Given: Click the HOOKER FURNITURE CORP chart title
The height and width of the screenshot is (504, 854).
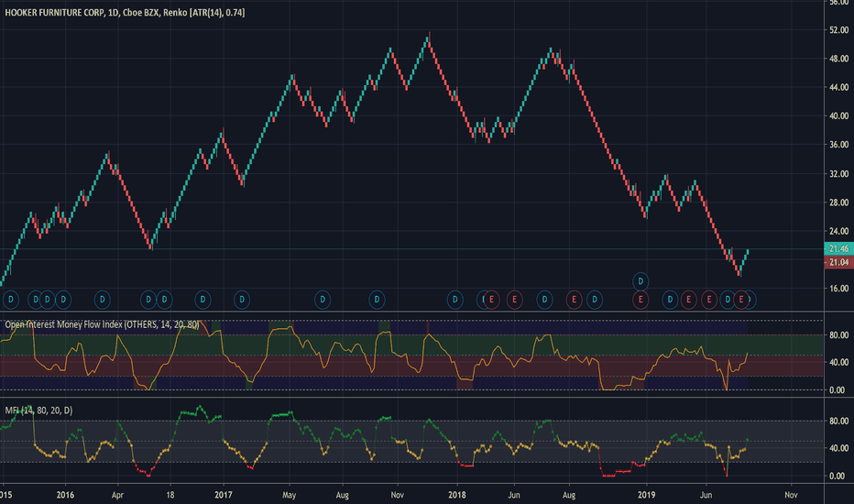Looking at the screenshot, I should pos(125,12).
